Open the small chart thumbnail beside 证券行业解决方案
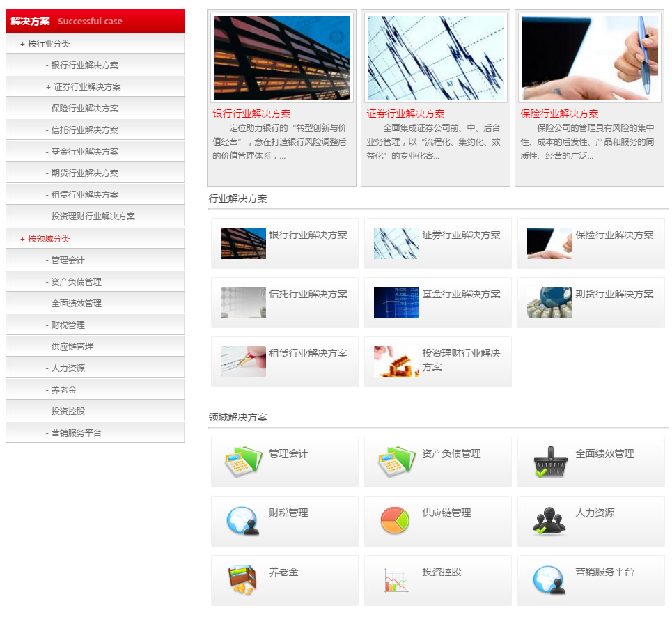This screenshot has width=672, height=617. pos(396,243)
